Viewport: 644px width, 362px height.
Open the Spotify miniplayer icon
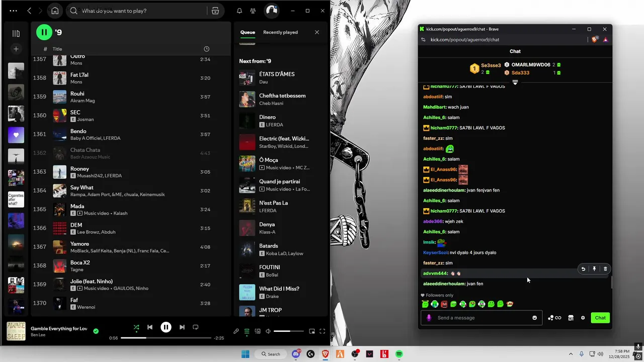pyautogui.click(x=312, y=331)
